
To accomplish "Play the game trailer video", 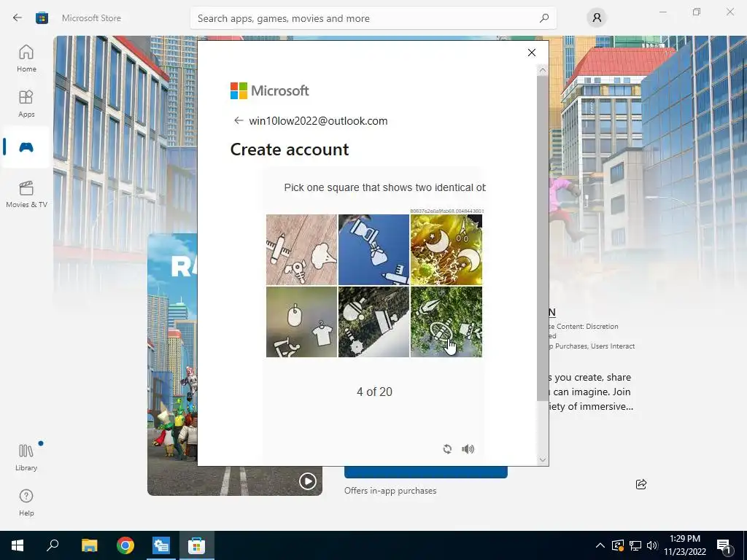I will pos(307,481).
